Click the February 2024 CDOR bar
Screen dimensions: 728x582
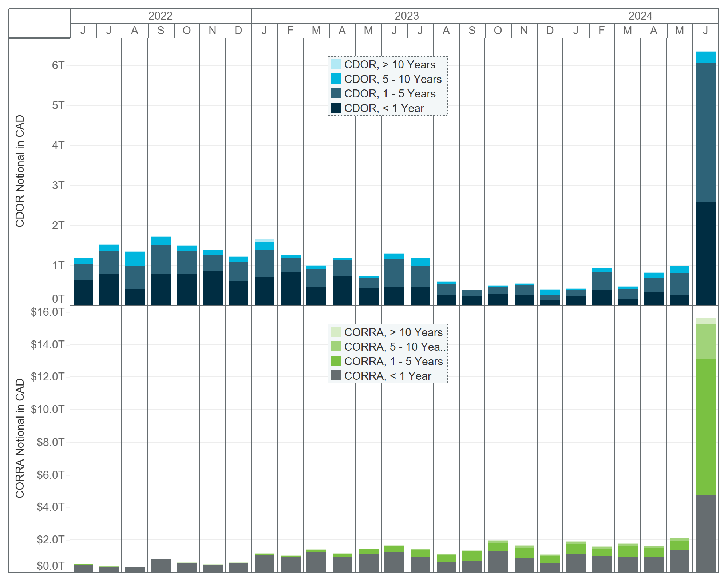coord(602,287)
